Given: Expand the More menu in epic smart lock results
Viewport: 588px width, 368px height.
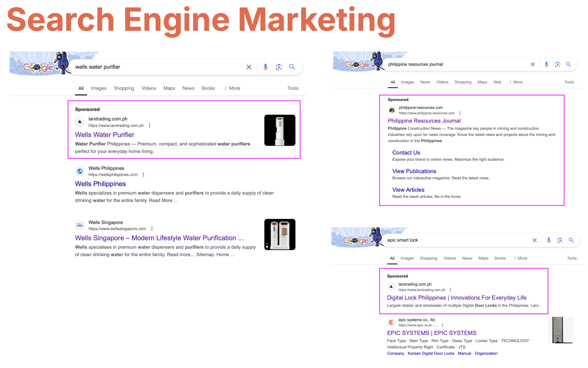Looking at the screenshot, I should point(520,258).
